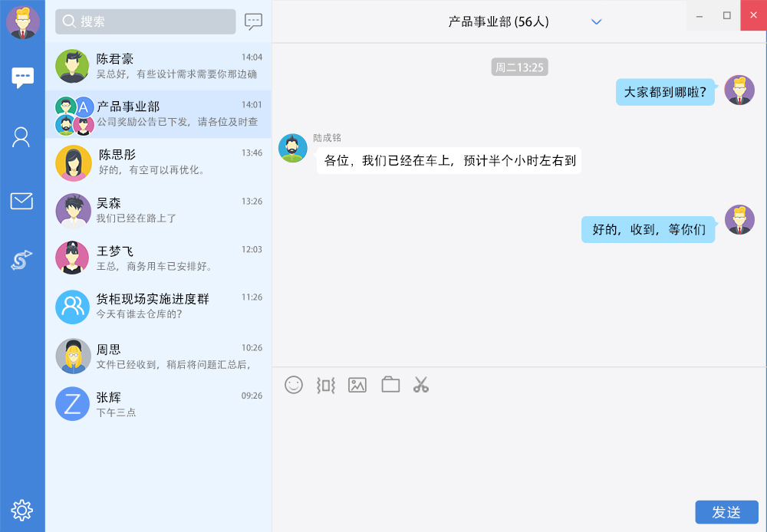Click 陆成铭's avatar in the conversation
The height and width of the screenshot is (532, 767).
292,148
